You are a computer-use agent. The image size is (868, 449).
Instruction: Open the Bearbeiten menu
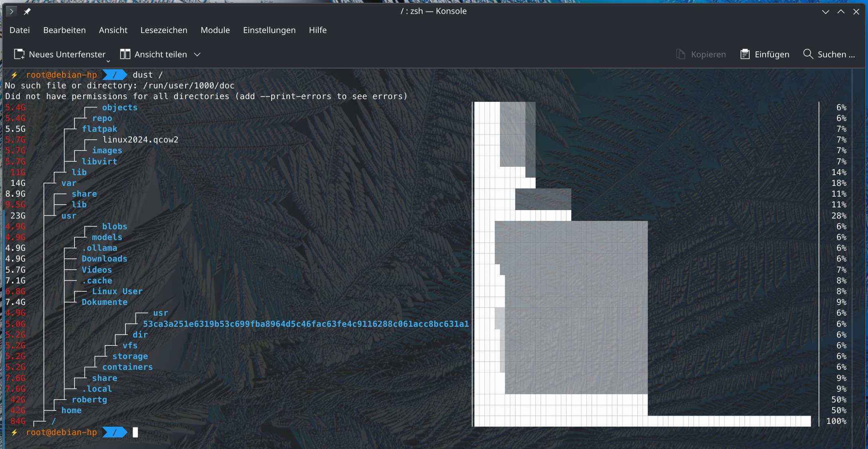(64, 30)
